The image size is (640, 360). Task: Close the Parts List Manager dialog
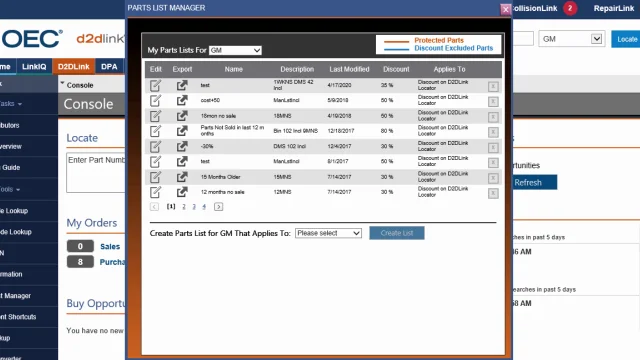(506, 9)
